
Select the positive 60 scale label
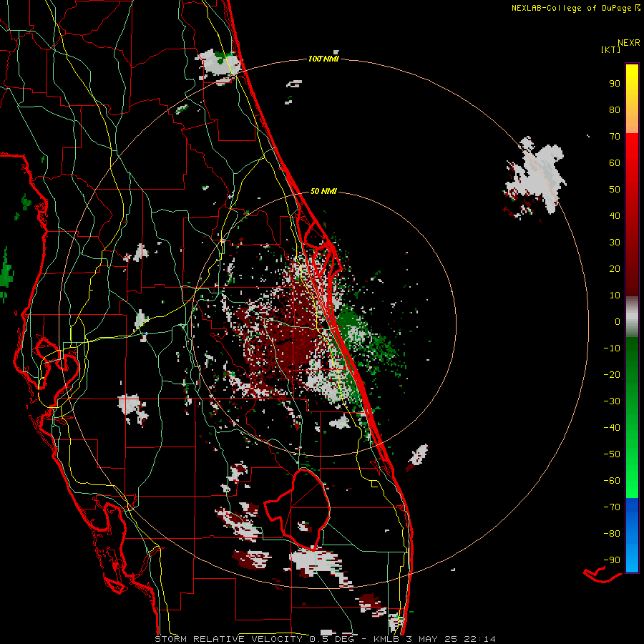(615, 163)
